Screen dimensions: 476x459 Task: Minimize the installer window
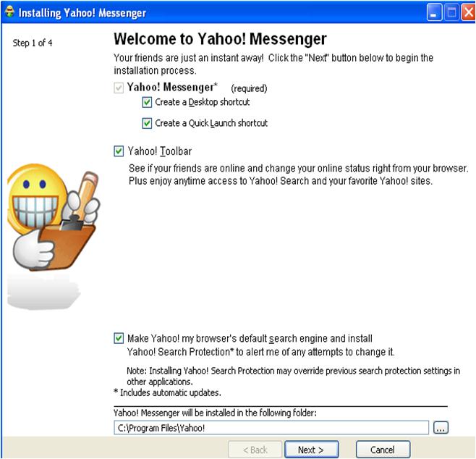point(433,13)
